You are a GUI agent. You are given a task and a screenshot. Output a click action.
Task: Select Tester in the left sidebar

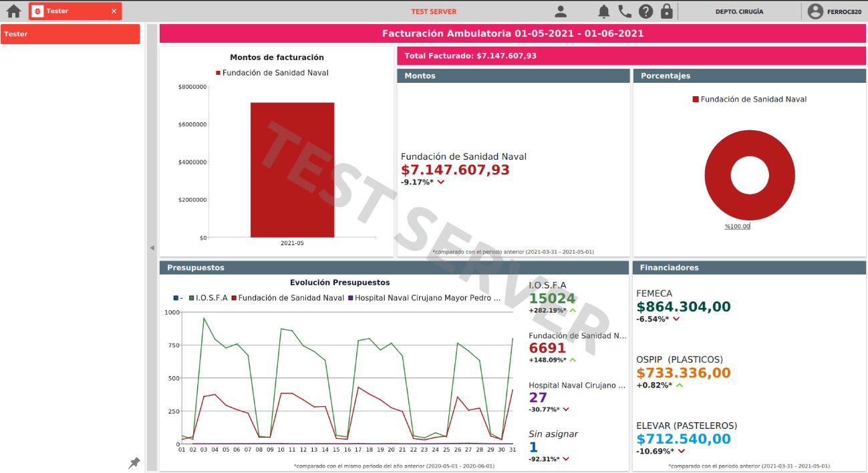coord(70,34)
